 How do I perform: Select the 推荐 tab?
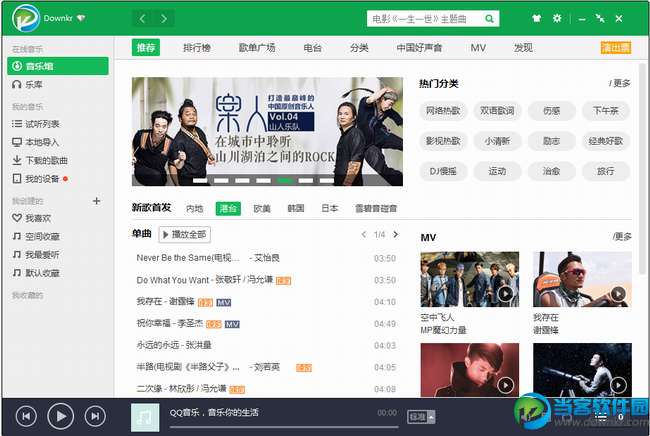[146, 48]
